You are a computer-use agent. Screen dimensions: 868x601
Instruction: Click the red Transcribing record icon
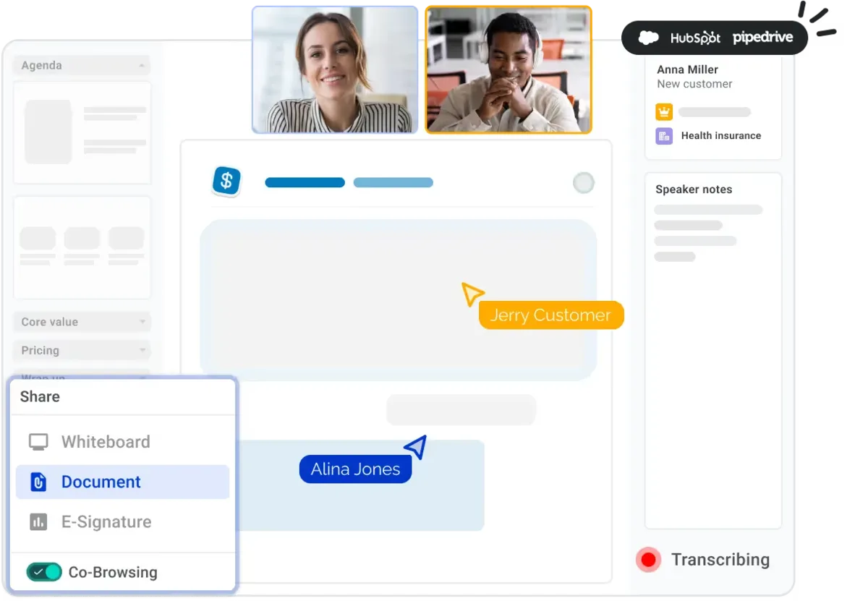[x=649, y=560]
